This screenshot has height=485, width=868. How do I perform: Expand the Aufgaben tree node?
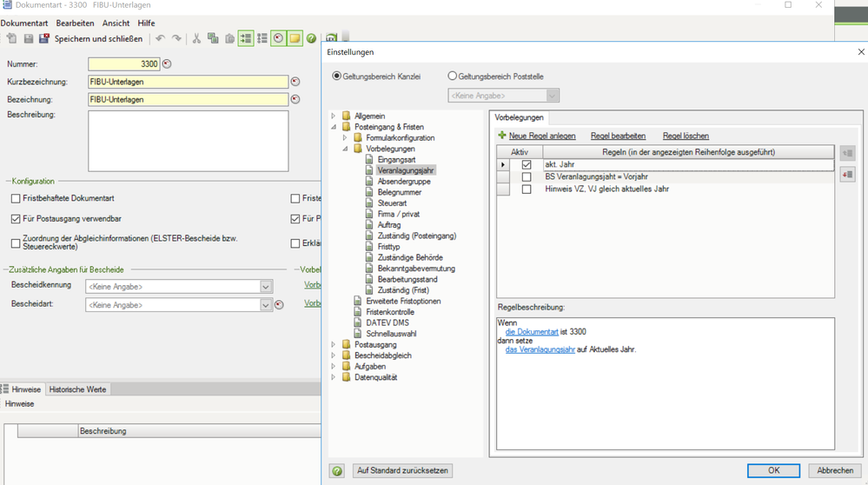(x=334, y=366)
